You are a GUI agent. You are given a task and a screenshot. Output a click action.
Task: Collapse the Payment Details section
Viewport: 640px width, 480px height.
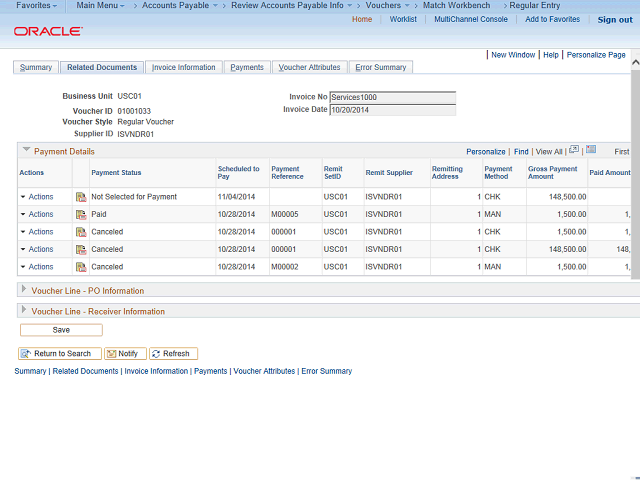tap(27, 151)
